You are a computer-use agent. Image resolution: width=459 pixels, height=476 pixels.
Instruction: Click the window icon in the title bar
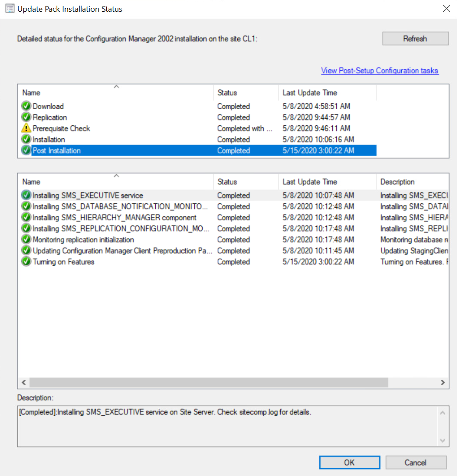click(x=10, y=9)
